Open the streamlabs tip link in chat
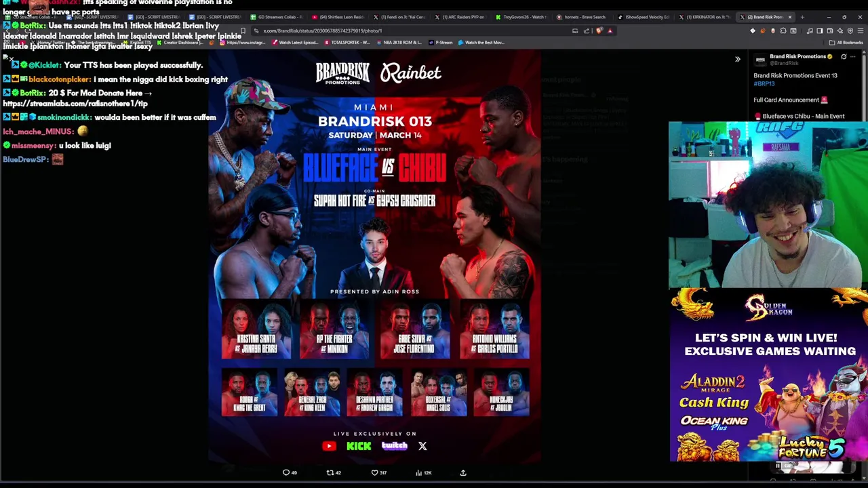Viewport: 868px width, 488px height. [75, 104]
